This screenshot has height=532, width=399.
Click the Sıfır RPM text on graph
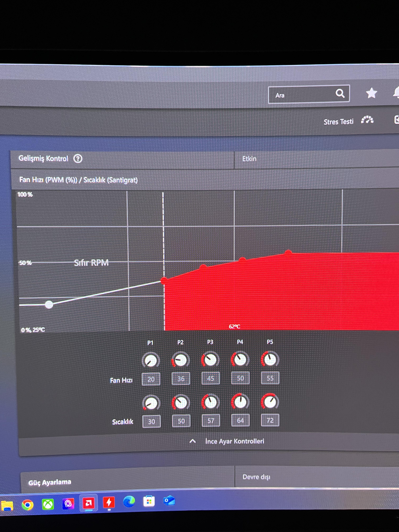[91, 263]
